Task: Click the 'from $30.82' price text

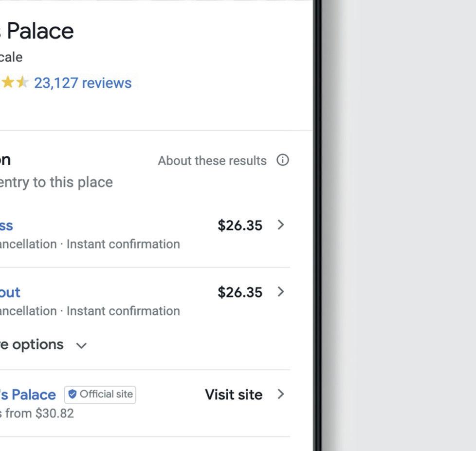Action: pyautogui.click(x=39, y=413)
